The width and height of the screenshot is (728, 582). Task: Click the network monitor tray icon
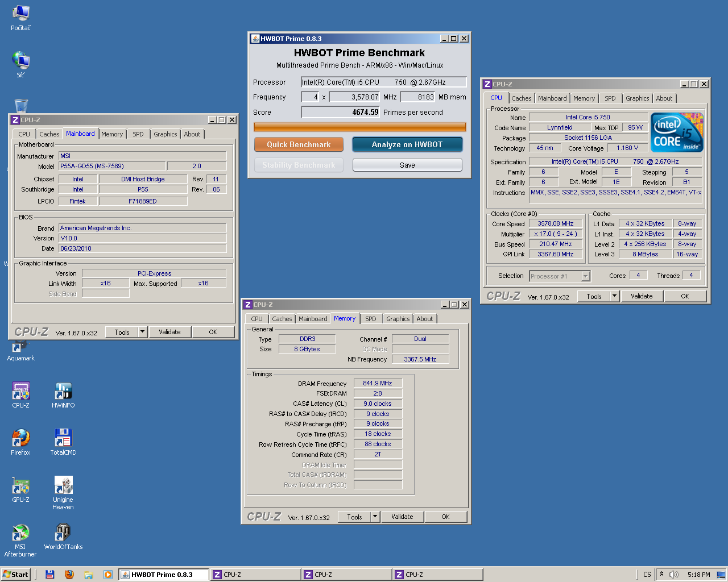pyautogui.click(x=721, y=575)
